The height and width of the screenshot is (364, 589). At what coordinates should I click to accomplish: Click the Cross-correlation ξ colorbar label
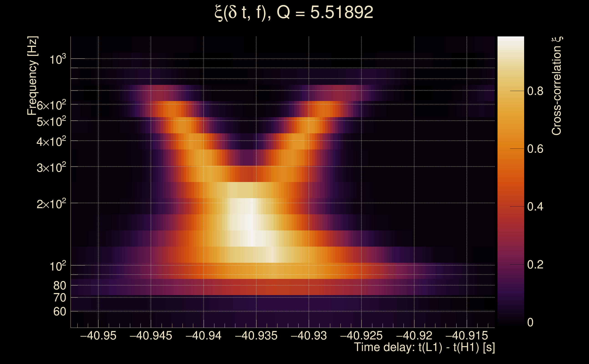point(557,86)
